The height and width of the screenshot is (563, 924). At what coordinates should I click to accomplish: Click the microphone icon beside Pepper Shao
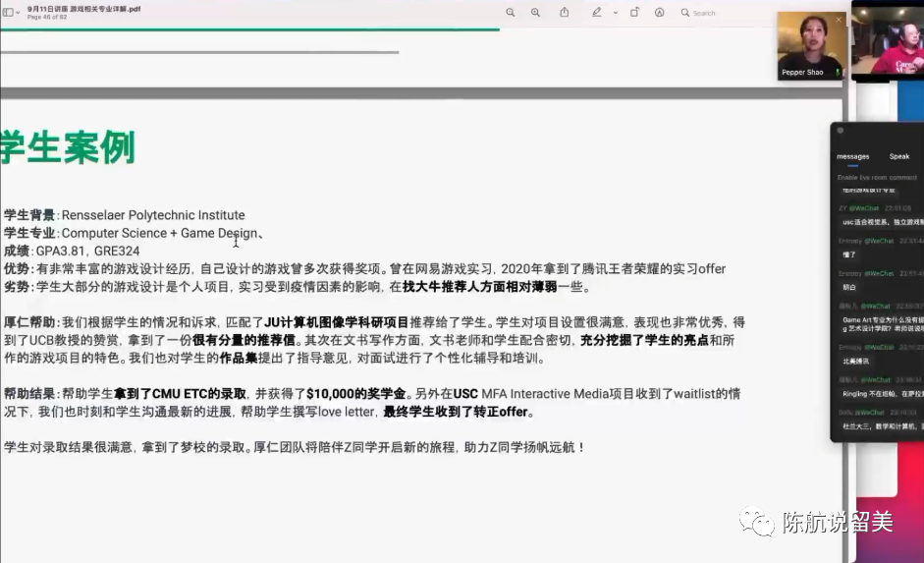coord(838,73)
